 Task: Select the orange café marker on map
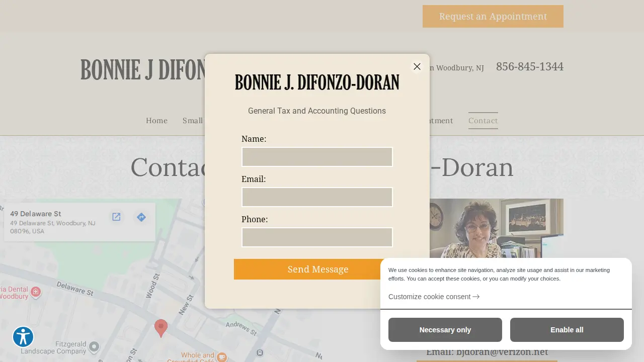pos(221,357)
